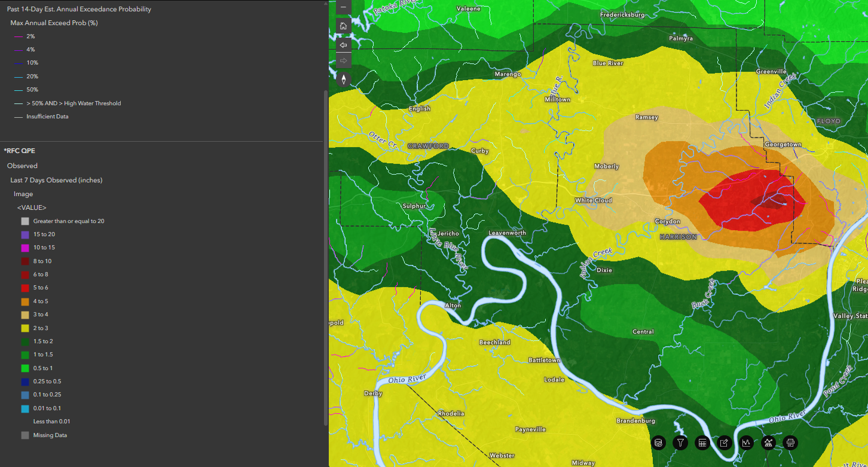This screenshot has height=467, width=868.
Task: Click the Missing Data gray swatch
Action: (25, 435)
